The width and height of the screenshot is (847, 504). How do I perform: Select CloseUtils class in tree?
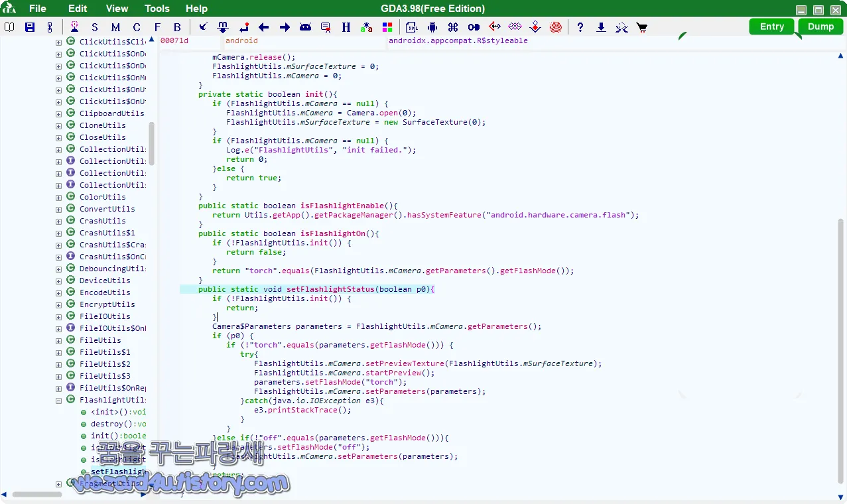102,137
